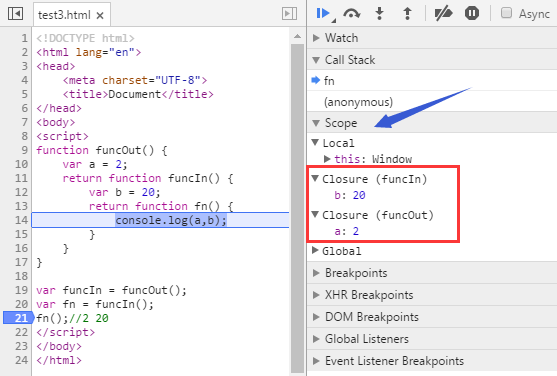This screenshot has height=376, width=557.
Task: Click the a: 2 closure variable
Action: 347,231
